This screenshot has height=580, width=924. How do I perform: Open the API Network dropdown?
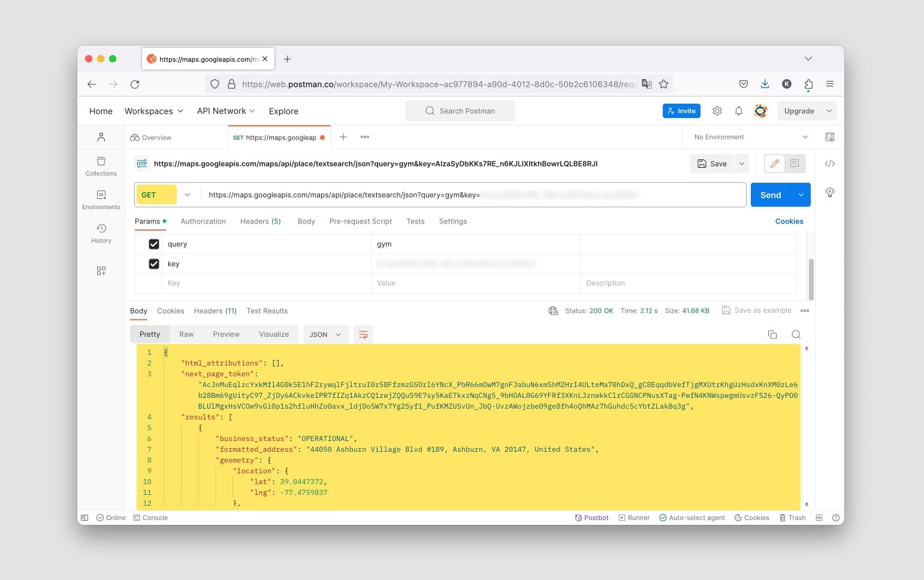226,111
